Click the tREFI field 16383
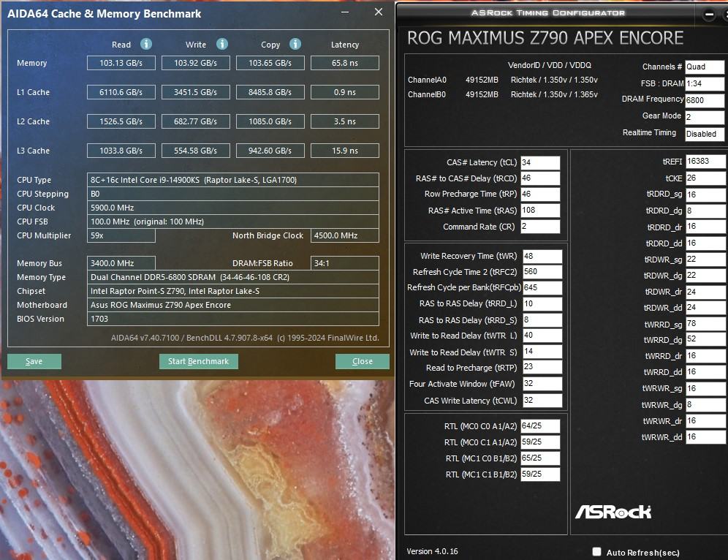The image size is (728, 560). tap(706, 161)
